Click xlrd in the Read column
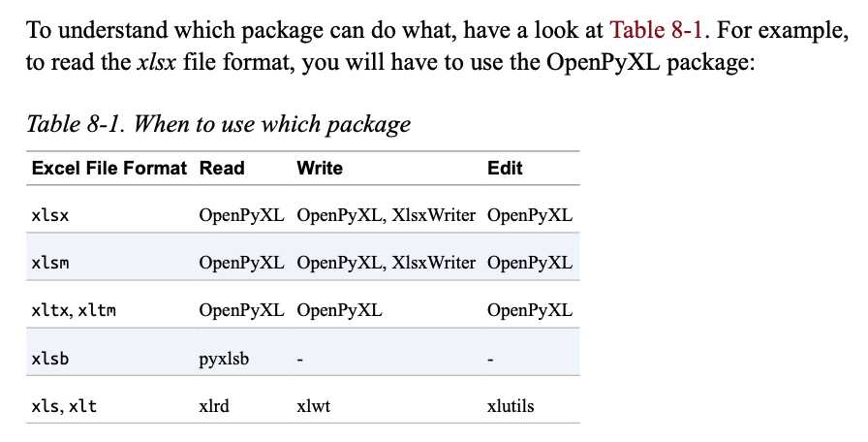 (214, 406)
